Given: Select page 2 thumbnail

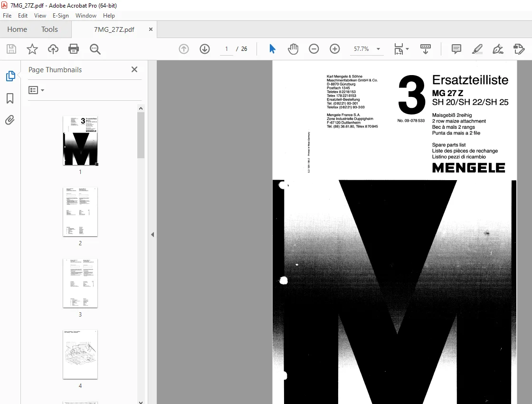Looking at the screenshot, I should [80, 212].
